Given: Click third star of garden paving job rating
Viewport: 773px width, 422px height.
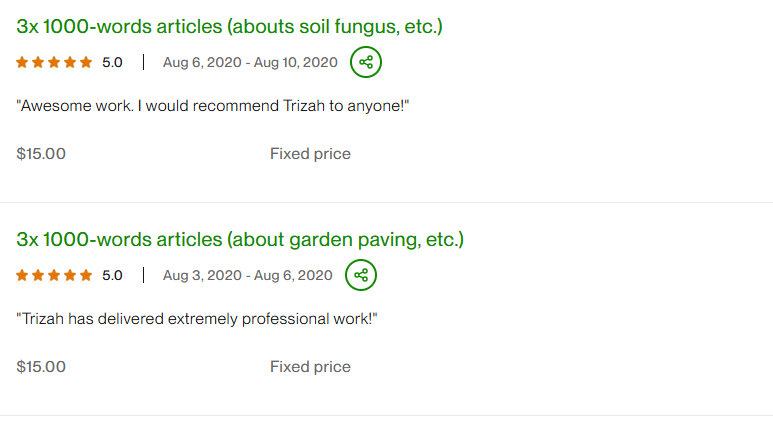Looking at the screenshot, I should 54,275.
